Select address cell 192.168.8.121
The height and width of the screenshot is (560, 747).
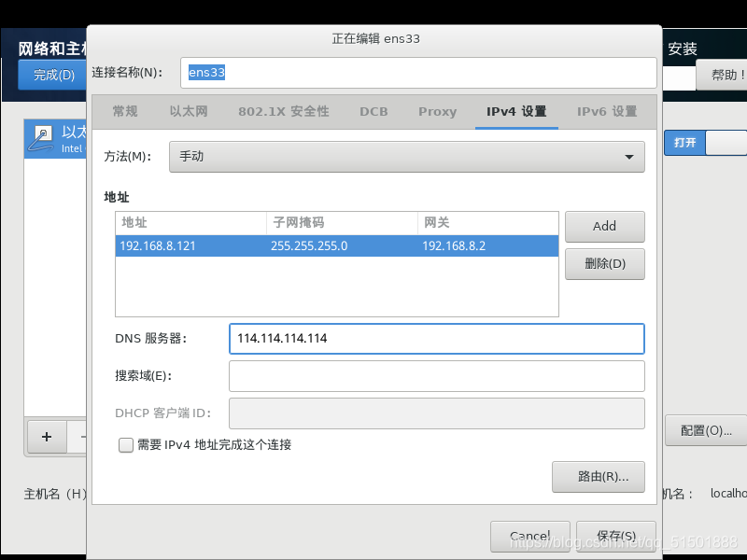pyautogui.click(x=190, y=245)
